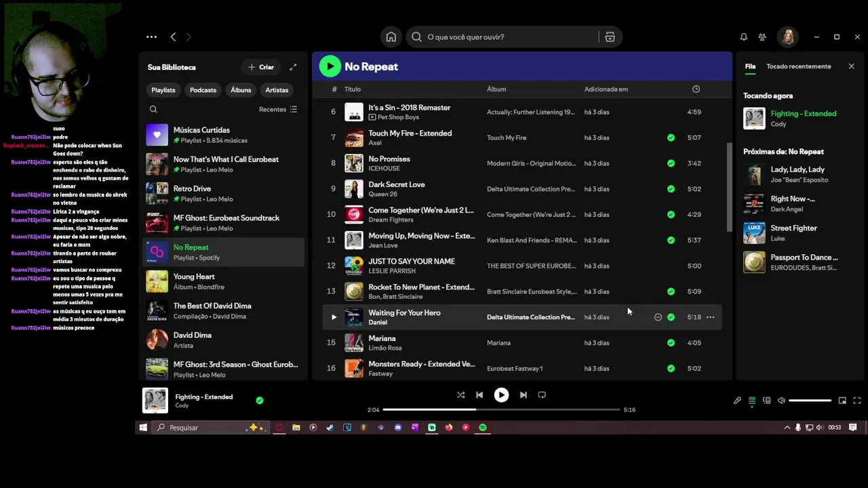Click the Criar button
The image size is (868, 488).
pyautogui.click(x=261, y=67)
